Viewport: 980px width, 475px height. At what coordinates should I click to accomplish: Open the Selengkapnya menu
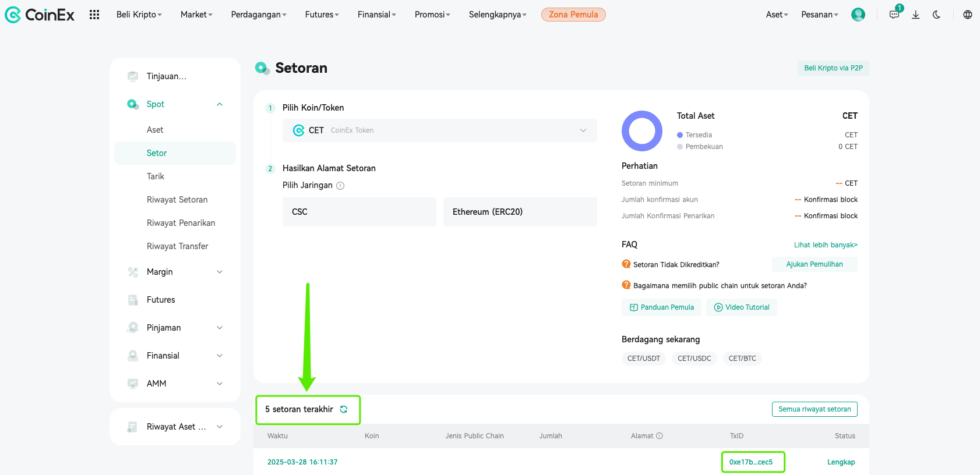498,15
